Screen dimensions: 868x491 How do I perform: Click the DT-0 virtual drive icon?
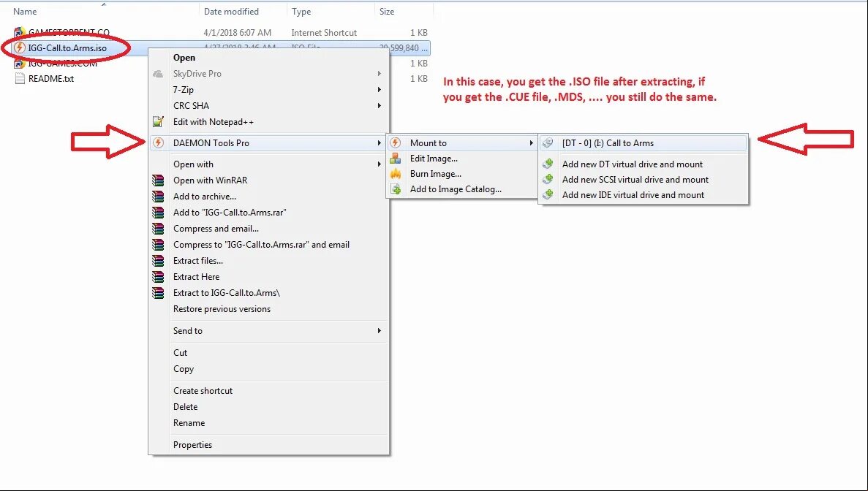[548, 142]
